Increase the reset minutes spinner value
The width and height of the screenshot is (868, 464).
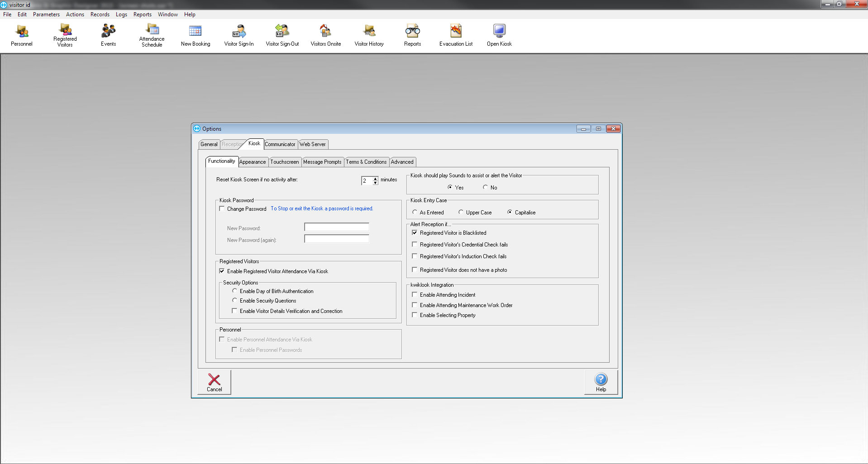pos(375,179)
